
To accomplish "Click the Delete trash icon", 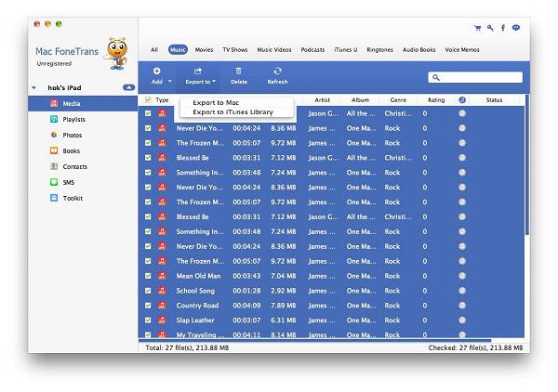I will (238, 72).
